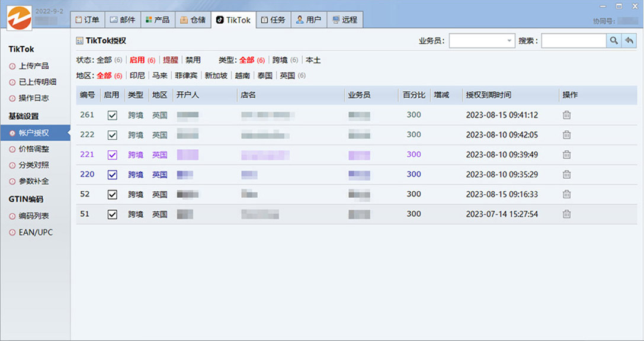This screenshot has height=341, width=644.
Task: Filter type by 跨境
Action: (x=280, y=60)
